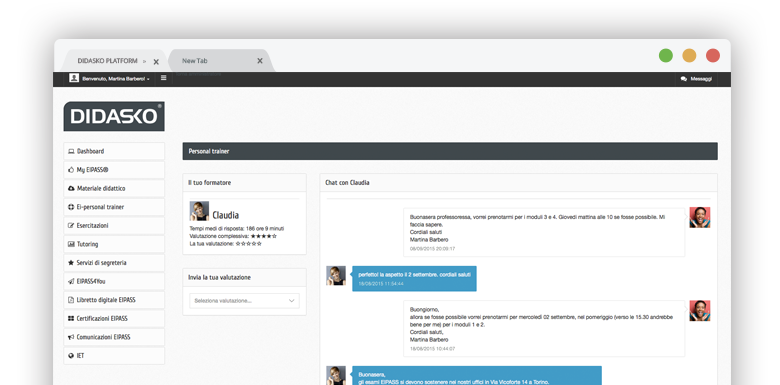Click the yellow window control button

coord(689,55)
